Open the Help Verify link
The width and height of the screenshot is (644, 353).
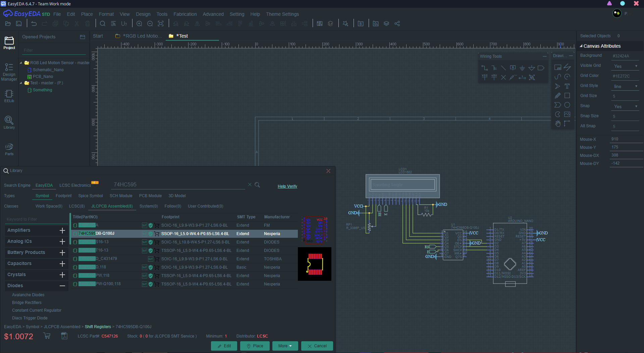[x=287, y=186]
